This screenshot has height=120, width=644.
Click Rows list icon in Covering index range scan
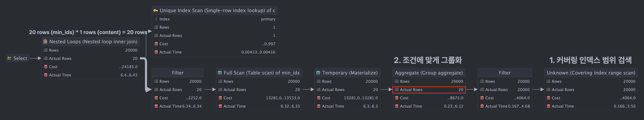click(548, 81)
